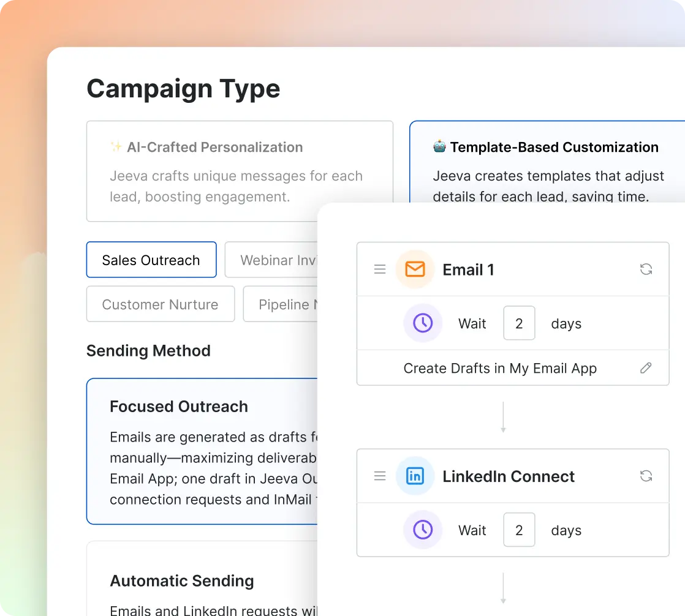
Task: Select the Customer Nurture option
Action: point(161,304)
